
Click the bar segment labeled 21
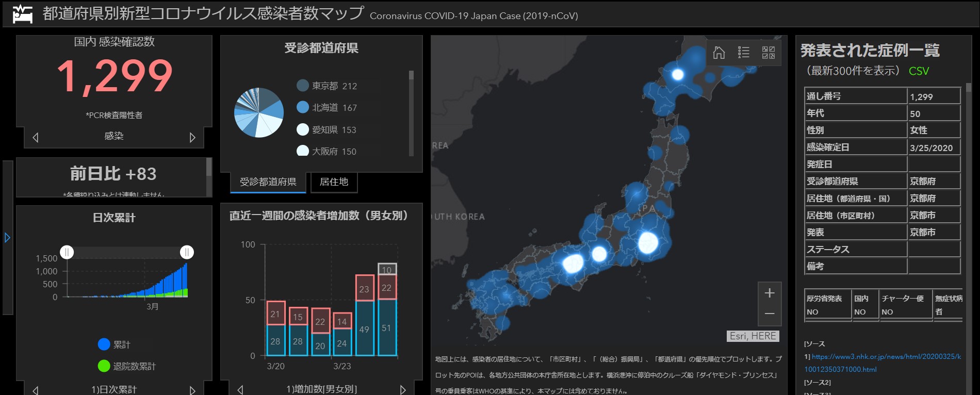pos(275,313)
